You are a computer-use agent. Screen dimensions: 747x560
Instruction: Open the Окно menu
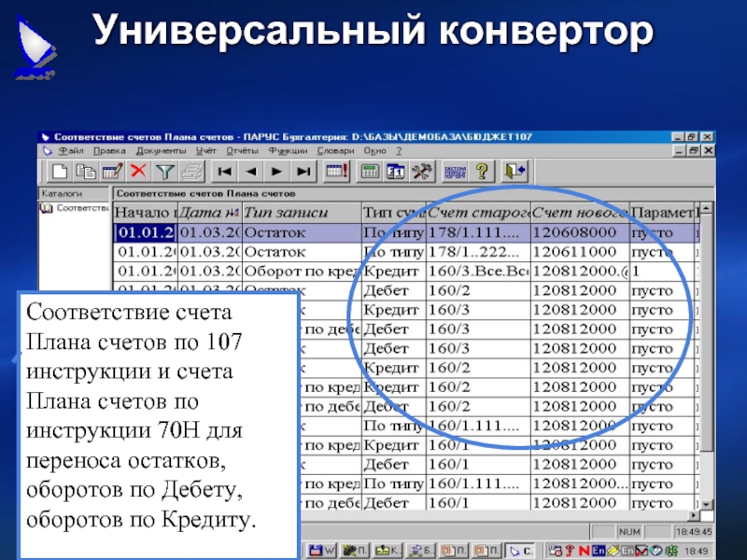[375, 151]
